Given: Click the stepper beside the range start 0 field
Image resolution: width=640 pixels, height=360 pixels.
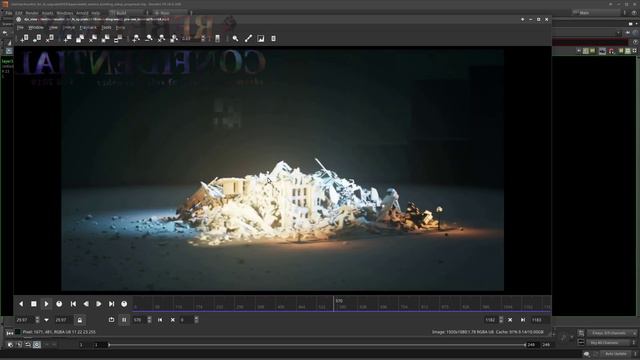Looking at the screenshot, I should (x=196, y=320).
